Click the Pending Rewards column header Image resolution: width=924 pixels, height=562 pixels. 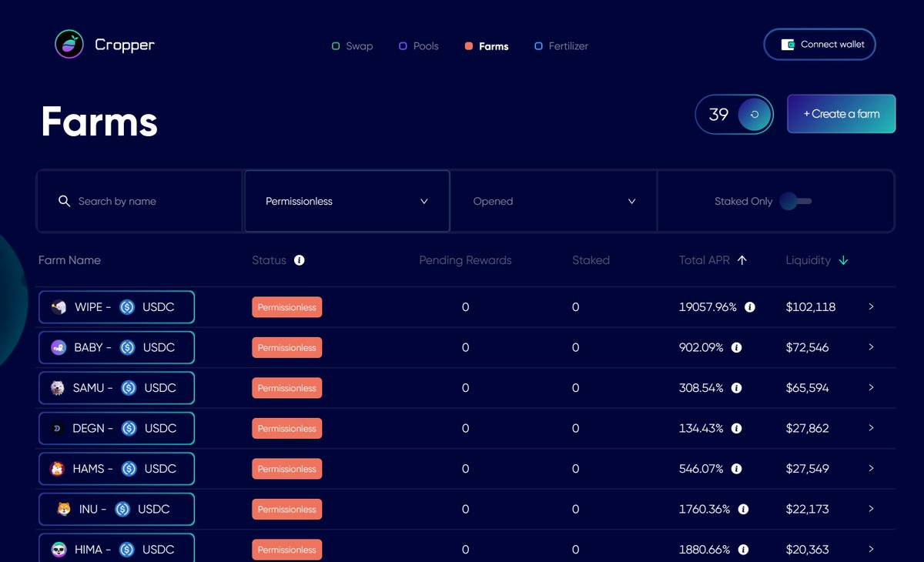pyautogui.click(x=465, y=260)
